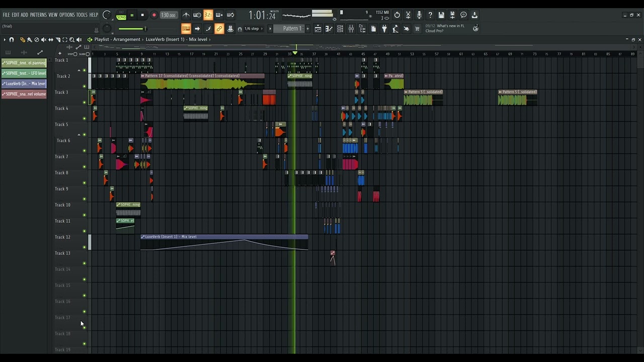This screenshot has height=362, width=644.
Task: Open plugin picker plug icon
Action: (384, 29)
